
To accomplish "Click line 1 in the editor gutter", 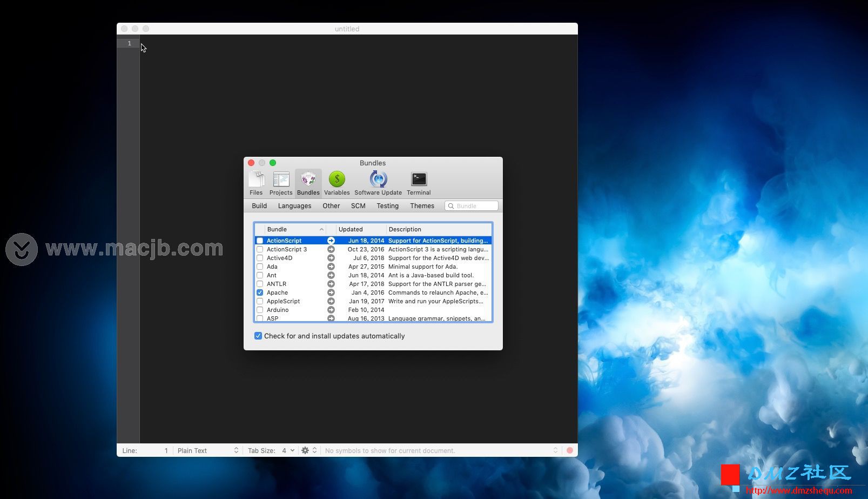I will pos(129,43).
